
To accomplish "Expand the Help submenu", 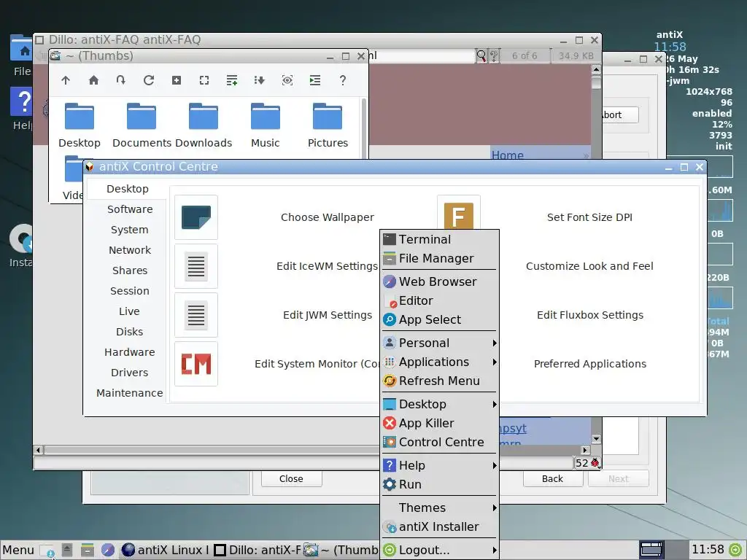I will 439,465.
